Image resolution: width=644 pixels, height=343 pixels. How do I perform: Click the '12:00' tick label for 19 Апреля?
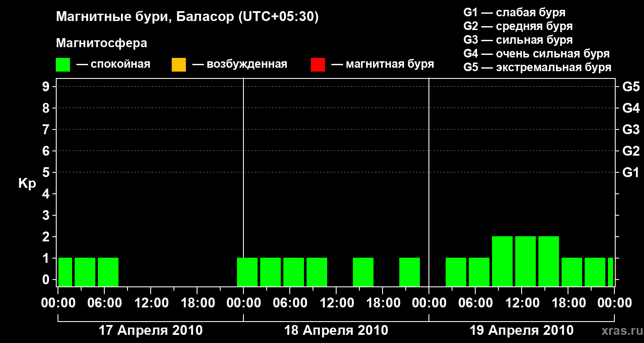(x=522, y=303)
